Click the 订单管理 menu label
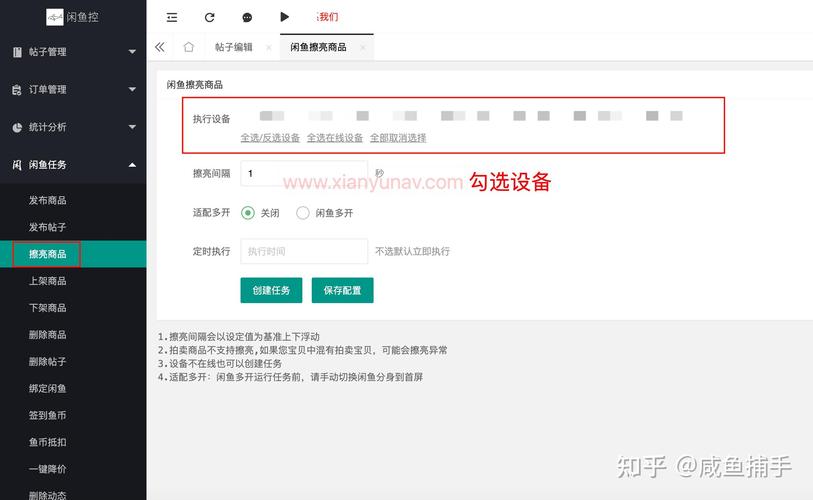Viewport: 813px width, 500px height. click(47, 90)
